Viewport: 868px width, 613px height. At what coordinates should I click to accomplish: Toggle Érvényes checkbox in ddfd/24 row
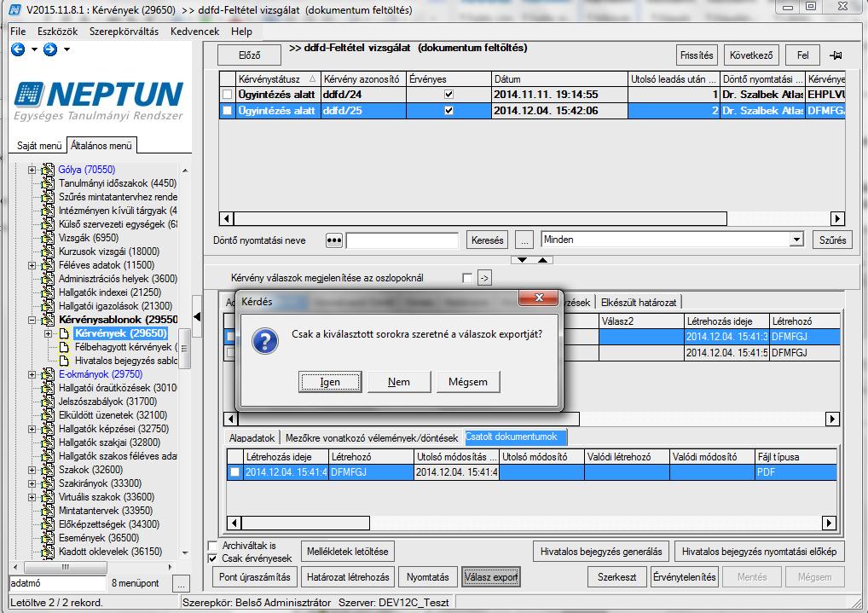pyautogui.click(x=449, y=95)
